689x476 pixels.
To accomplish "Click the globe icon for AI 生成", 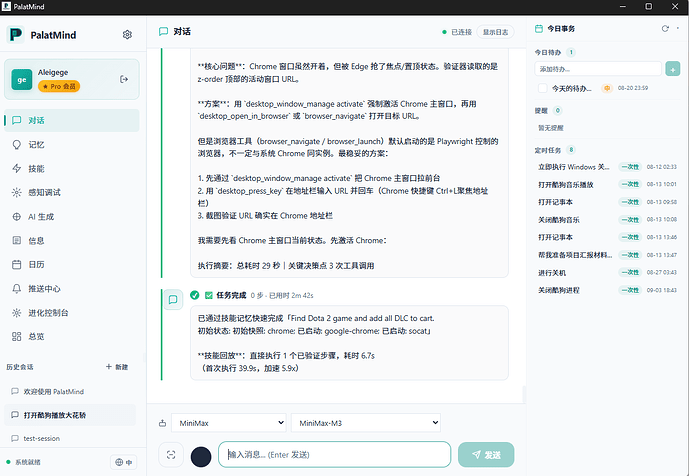I will 17,216.
